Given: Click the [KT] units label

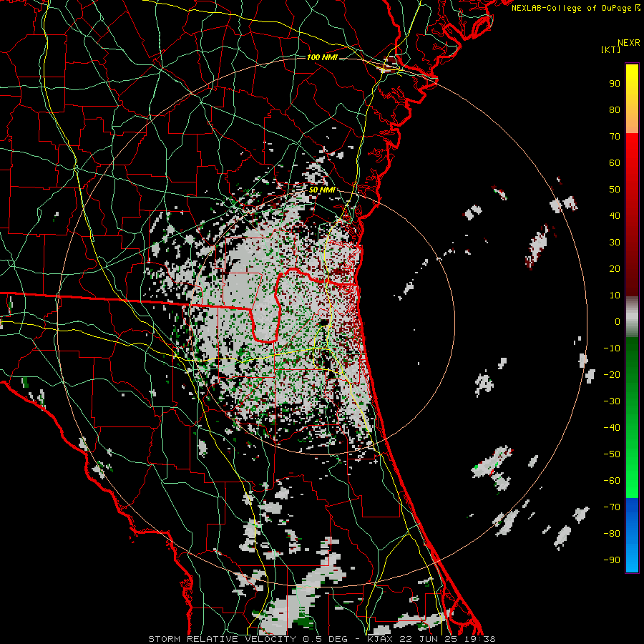Looking at the screenshot, I should (611, 49).
